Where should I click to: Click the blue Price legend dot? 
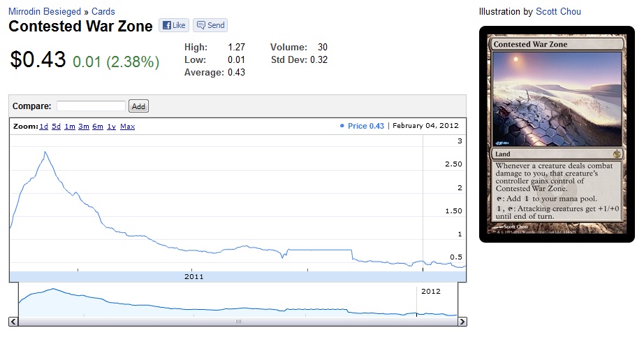tap(342, 126)
